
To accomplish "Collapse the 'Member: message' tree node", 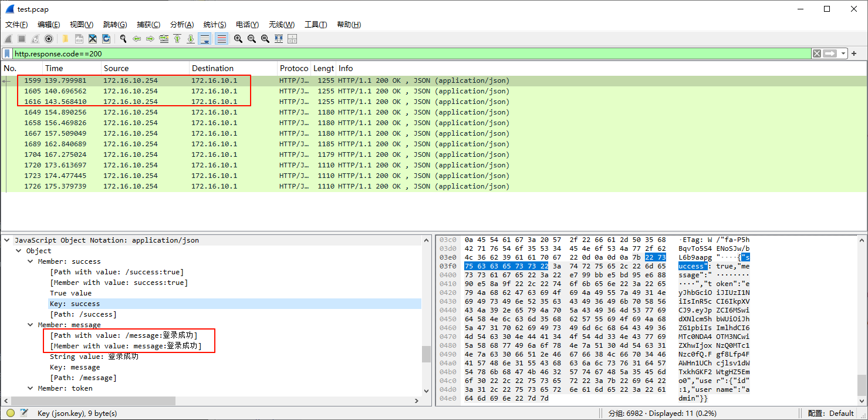I will (31, 325).
